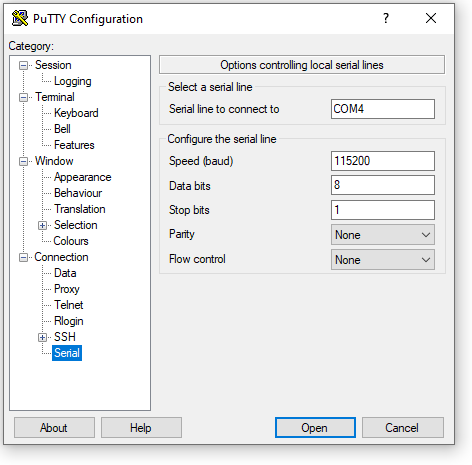Open Colours settings category

(71, 241)
